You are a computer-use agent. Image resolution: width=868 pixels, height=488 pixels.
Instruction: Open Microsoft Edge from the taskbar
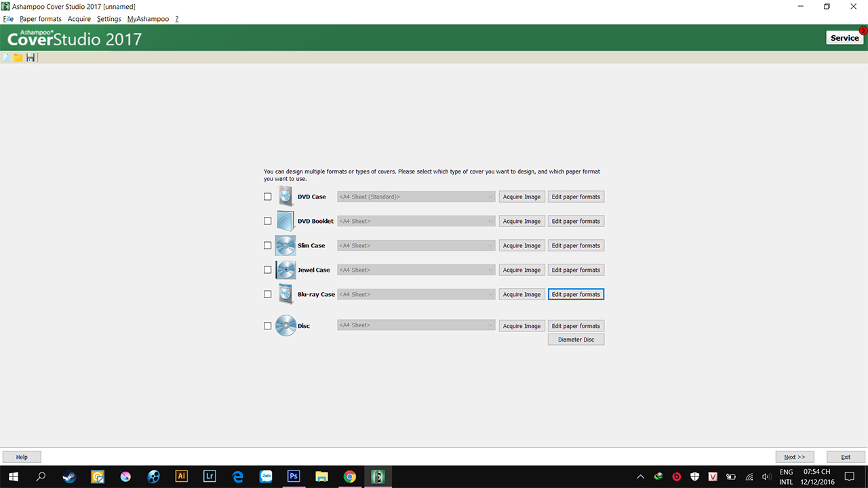click(x=237, y=476)
